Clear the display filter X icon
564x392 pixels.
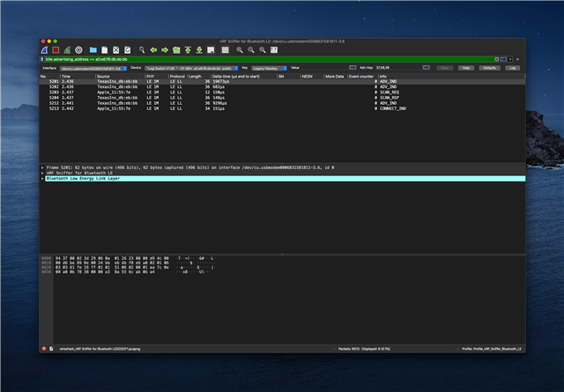pos(497,59)
